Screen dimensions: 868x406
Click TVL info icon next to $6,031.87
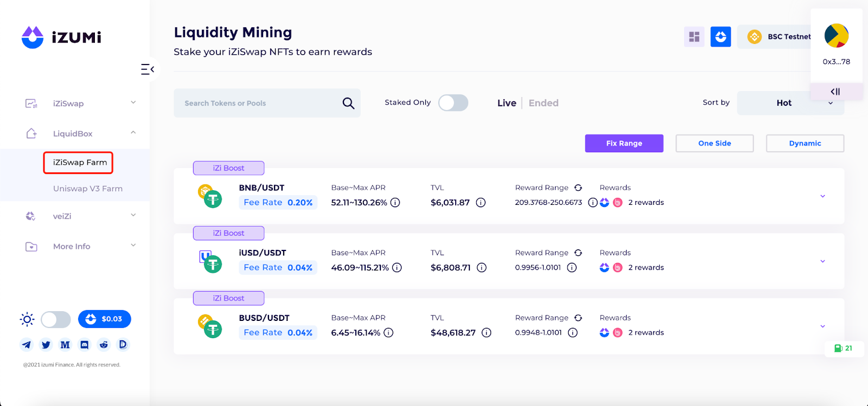[x=481, y=202]
